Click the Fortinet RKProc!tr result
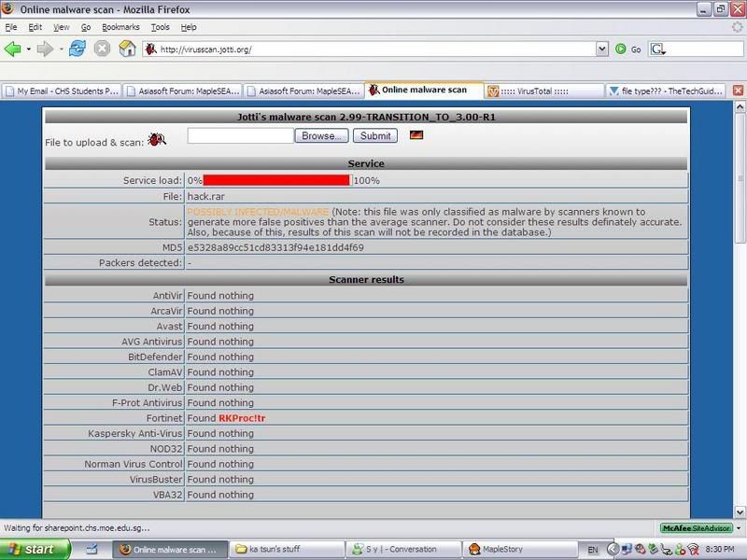 [x=242, y=418]
